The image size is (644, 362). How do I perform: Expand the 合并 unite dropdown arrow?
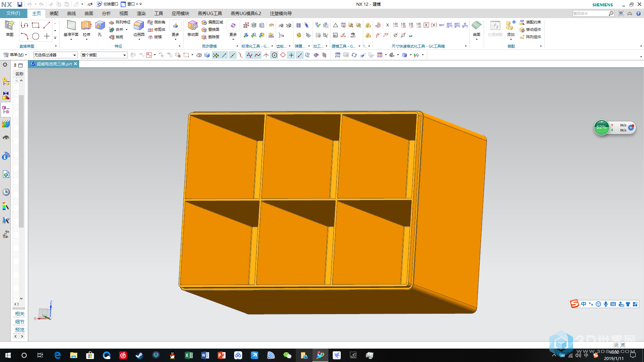(x=126, y=29)
